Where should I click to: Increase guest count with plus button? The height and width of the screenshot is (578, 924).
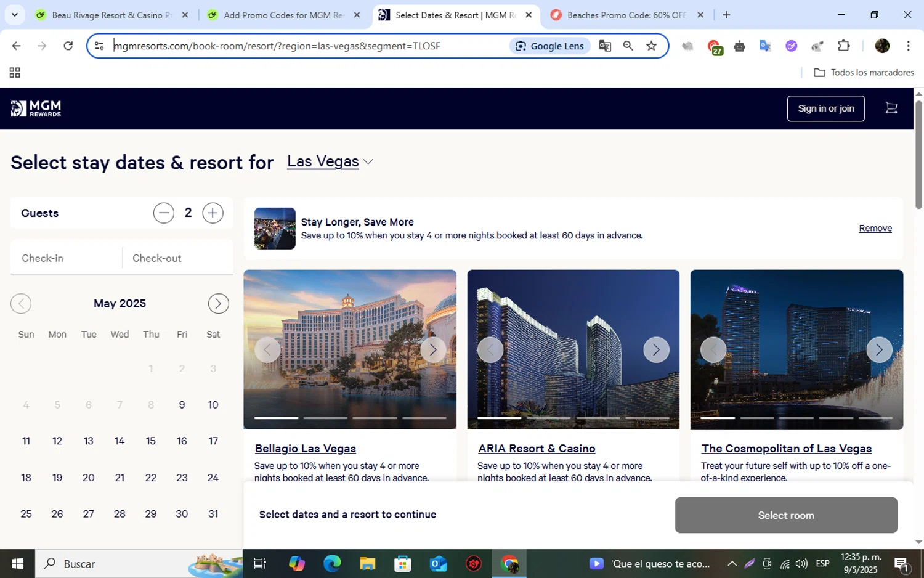[213, 213]
